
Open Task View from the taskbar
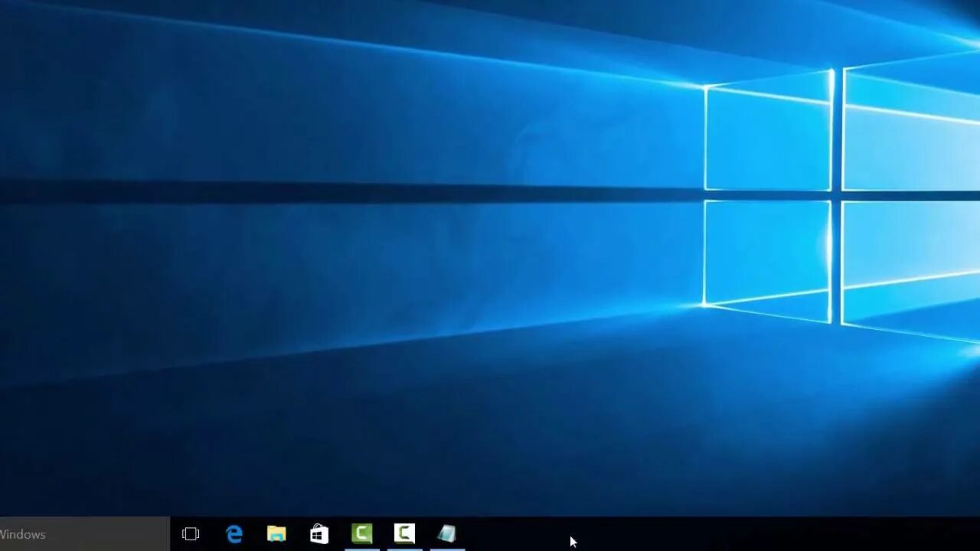[x=191, y=534]
